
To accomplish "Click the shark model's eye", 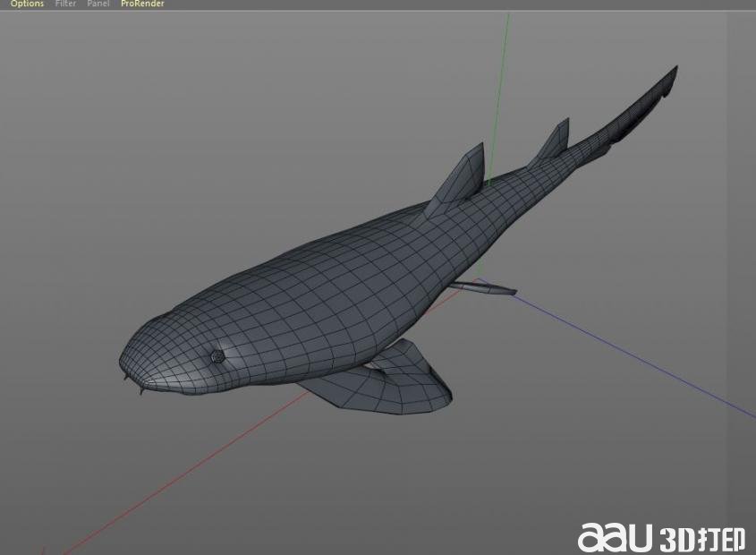I will point(217,356).
